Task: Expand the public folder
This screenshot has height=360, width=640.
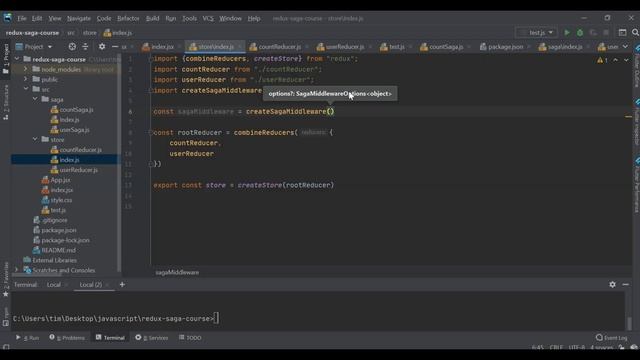Action: (26, 79)
